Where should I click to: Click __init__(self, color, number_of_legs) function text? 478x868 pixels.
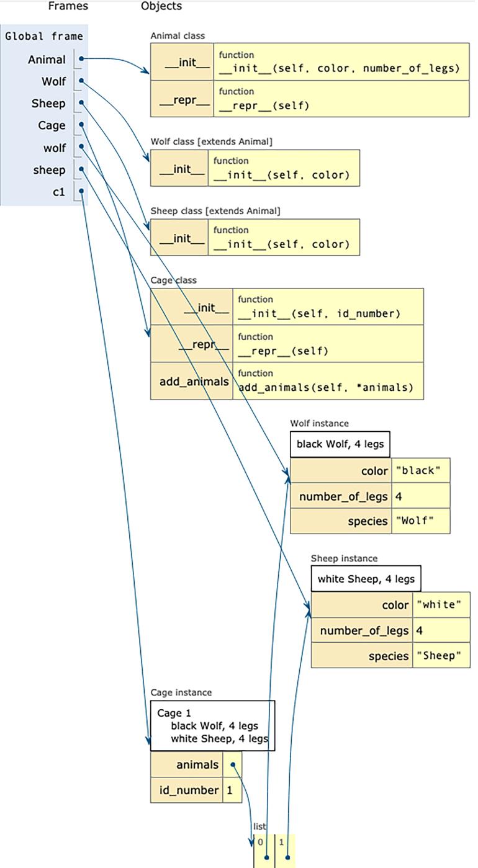point(339,68)
